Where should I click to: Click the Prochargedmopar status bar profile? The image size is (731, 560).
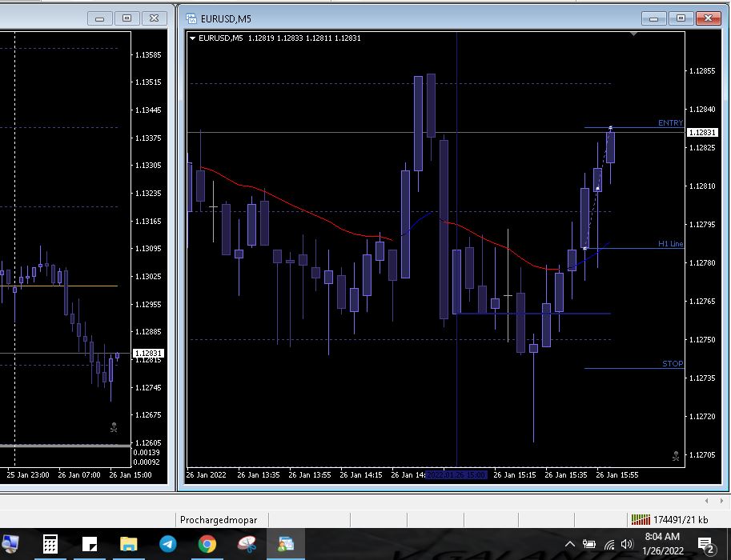pyautogui.click(x=213, y=519)
